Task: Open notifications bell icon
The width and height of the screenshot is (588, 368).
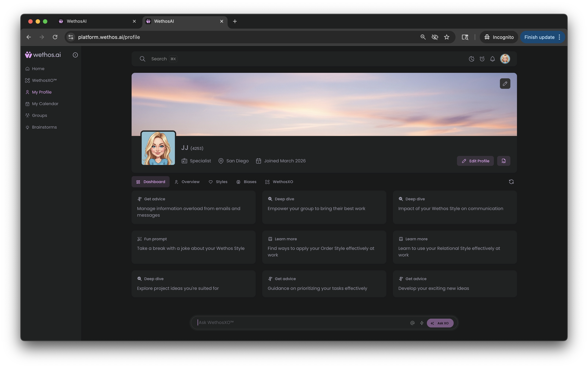Action: [x=492, y=59]
